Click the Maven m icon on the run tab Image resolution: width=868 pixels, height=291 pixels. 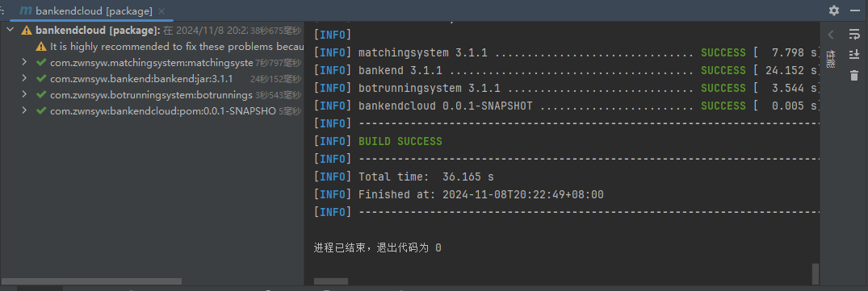click(26, 10)
